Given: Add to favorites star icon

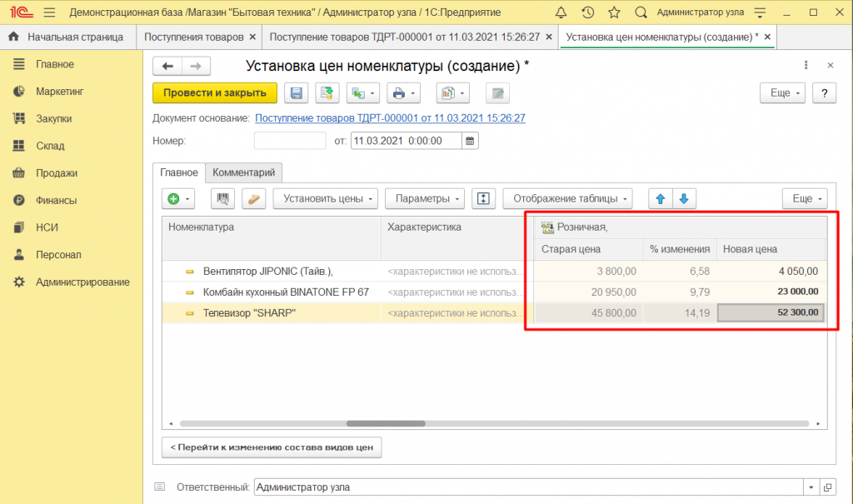Looking at the screenshot, I should (614, 12).
